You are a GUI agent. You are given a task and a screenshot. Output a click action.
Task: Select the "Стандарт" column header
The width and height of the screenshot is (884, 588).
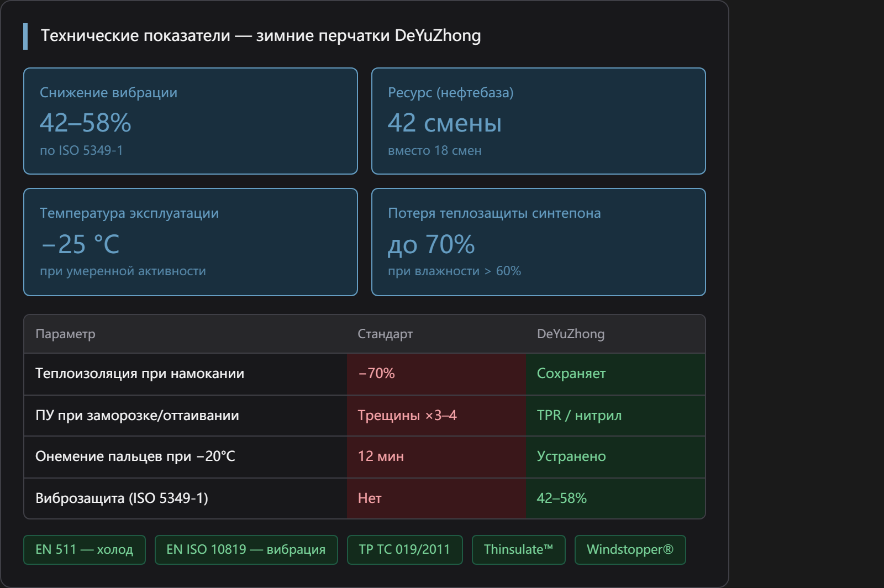(x=385, y=334)
